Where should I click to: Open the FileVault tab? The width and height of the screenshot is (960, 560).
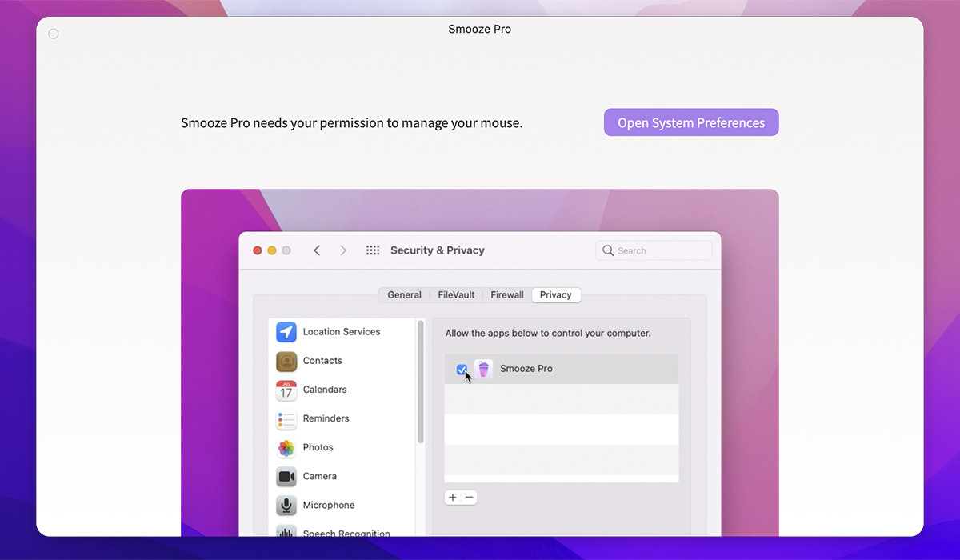click(455, 294)
